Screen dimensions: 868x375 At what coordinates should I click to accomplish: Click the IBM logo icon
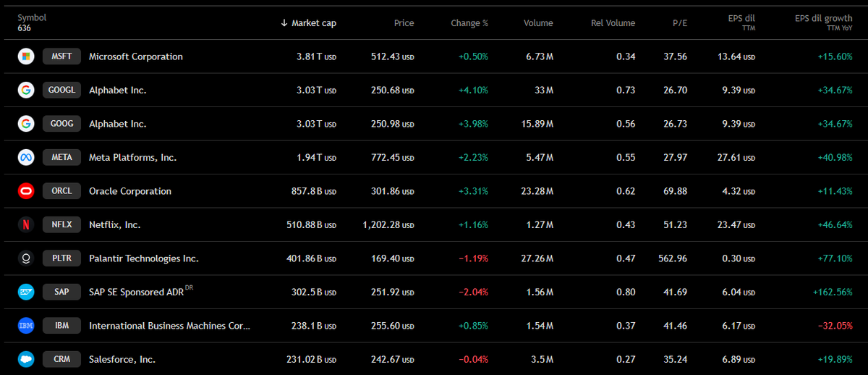click(x=26, y=326)
